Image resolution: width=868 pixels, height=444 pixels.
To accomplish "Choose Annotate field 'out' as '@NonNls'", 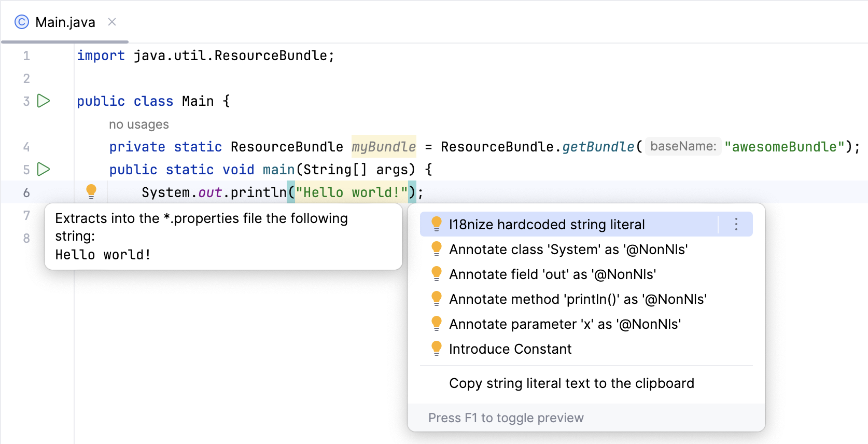I will coord(552,274).
